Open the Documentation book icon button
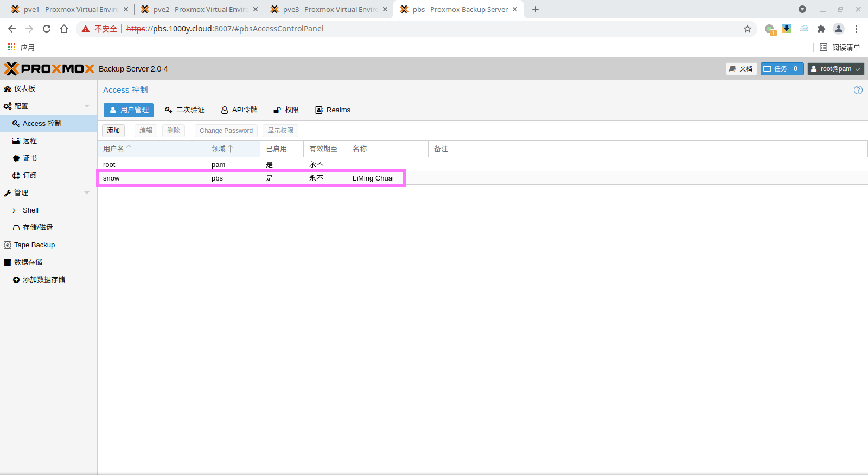868x475 pixels. (741, 69)
